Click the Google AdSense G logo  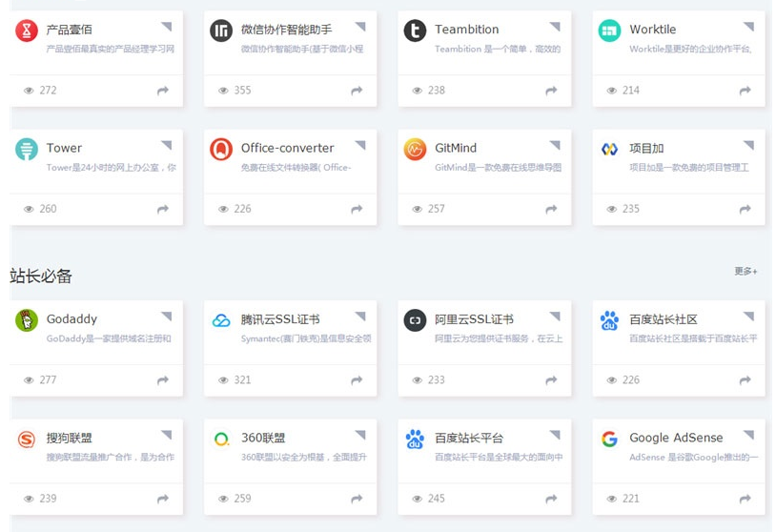tap(610, 439)
